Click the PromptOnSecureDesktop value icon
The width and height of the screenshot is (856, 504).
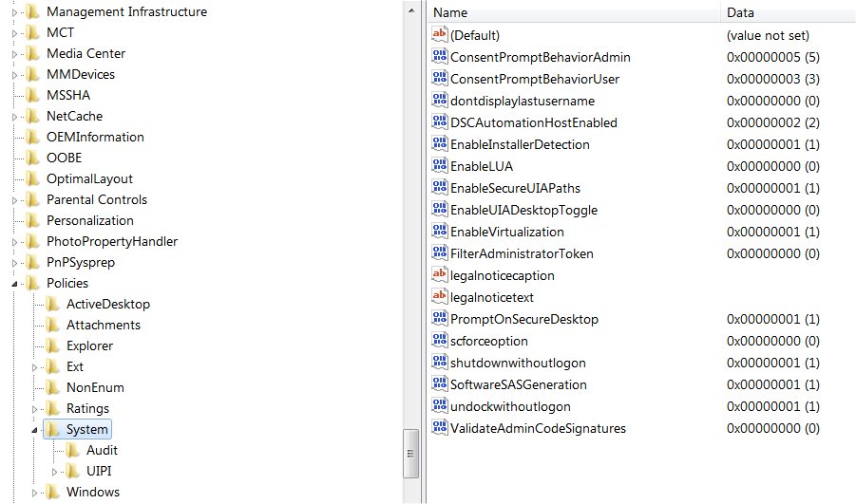tap(439, 319)
